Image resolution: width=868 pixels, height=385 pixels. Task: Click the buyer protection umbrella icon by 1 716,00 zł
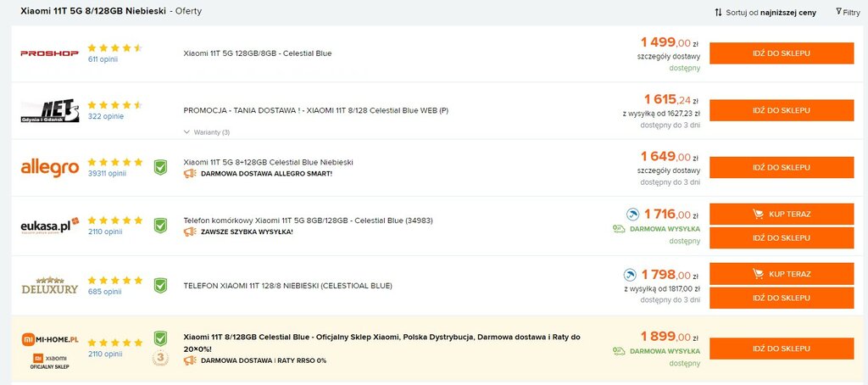632,215
